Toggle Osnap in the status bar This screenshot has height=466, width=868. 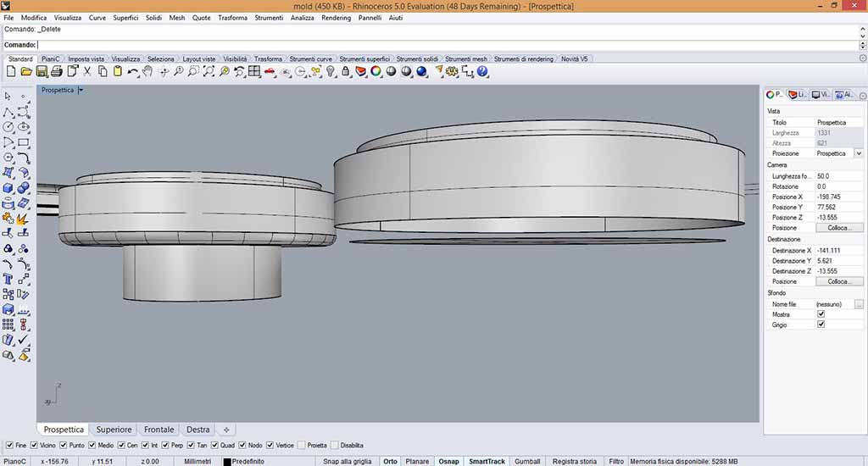click(x=449, y=461)
